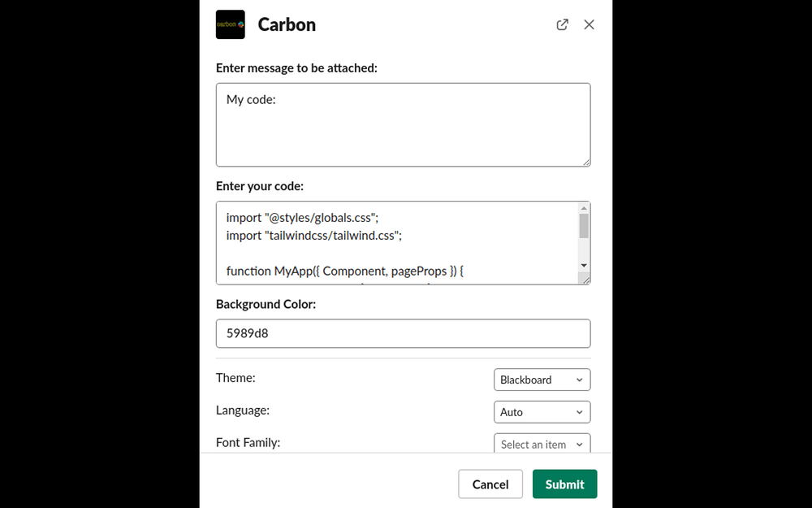Click into the message to be attached field
The height and width of the screenshot is (508, 812).
(x=403, y=125)
